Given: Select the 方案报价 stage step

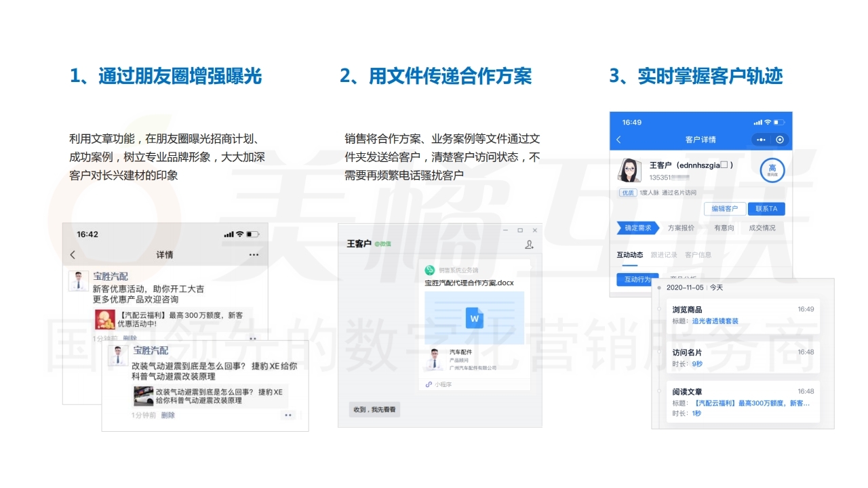Looking at the screenshot, I should point(681,228).
